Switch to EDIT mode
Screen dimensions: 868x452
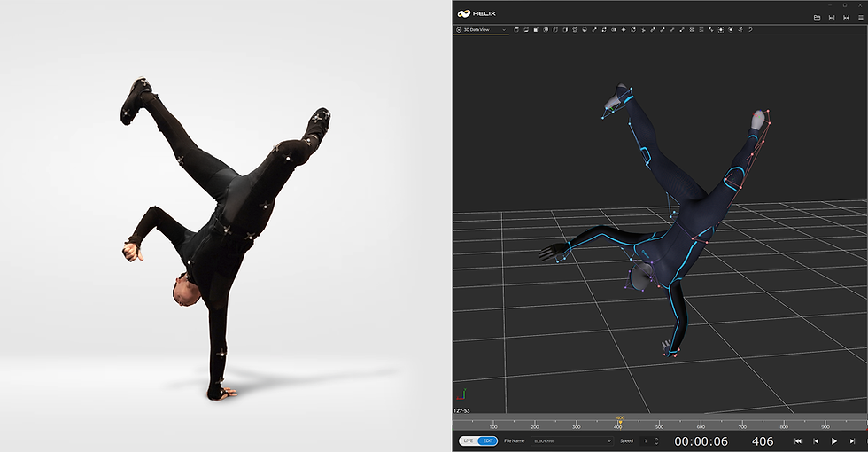tap(488, 441)
